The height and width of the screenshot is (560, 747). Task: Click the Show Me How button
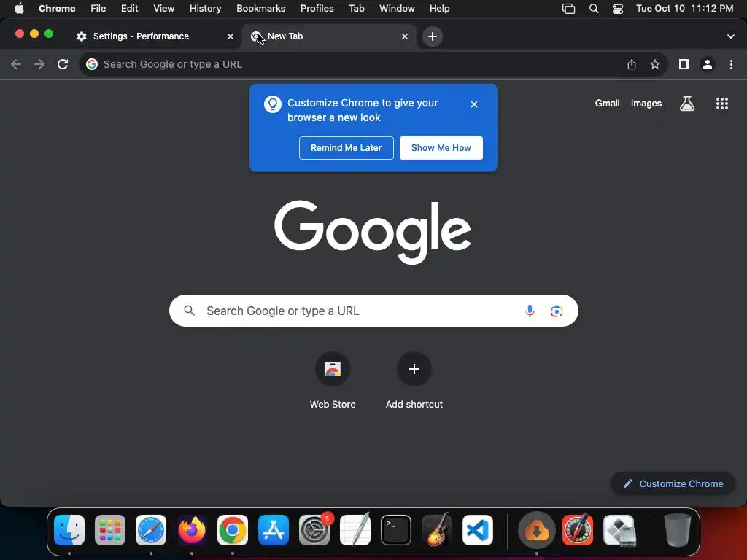pyautogui.click(x=441, y=148)
